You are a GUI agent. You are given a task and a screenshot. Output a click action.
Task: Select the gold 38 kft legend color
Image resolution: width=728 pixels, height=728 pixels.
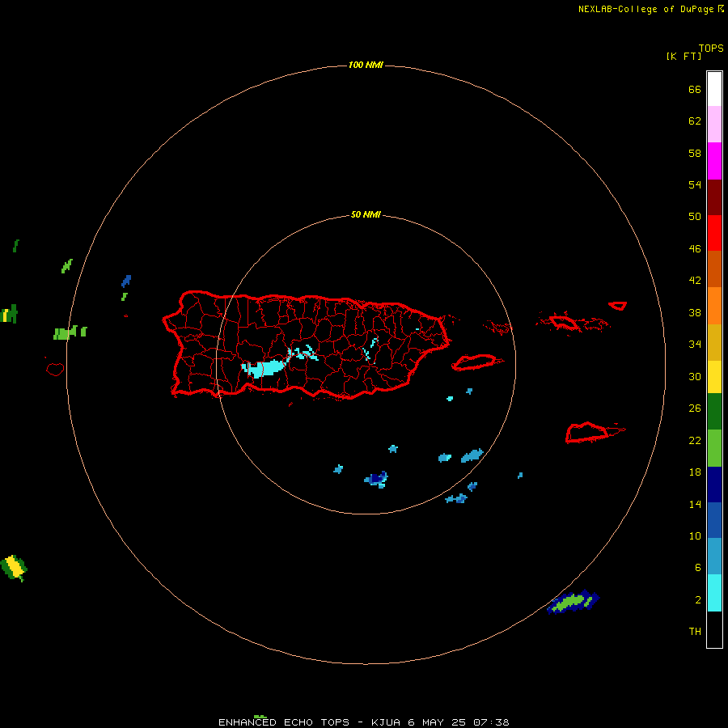[x=714, y=342]
